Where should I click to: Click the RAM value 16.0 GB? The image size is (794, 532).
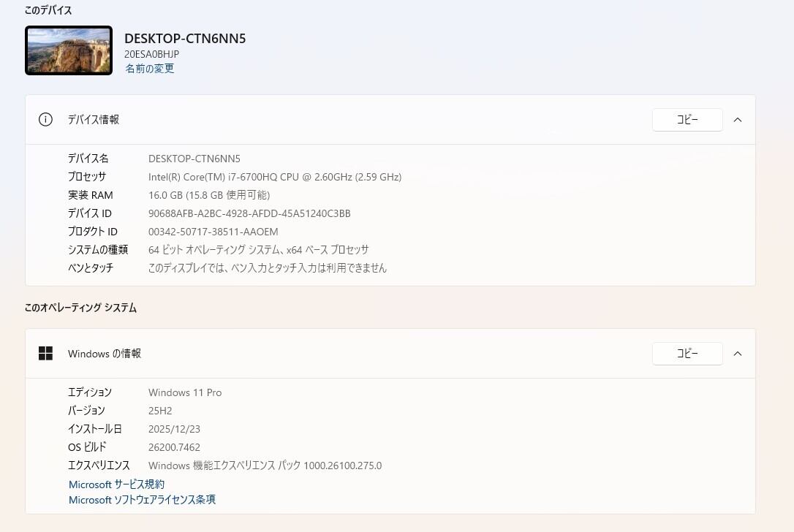(x=209, y=195)
